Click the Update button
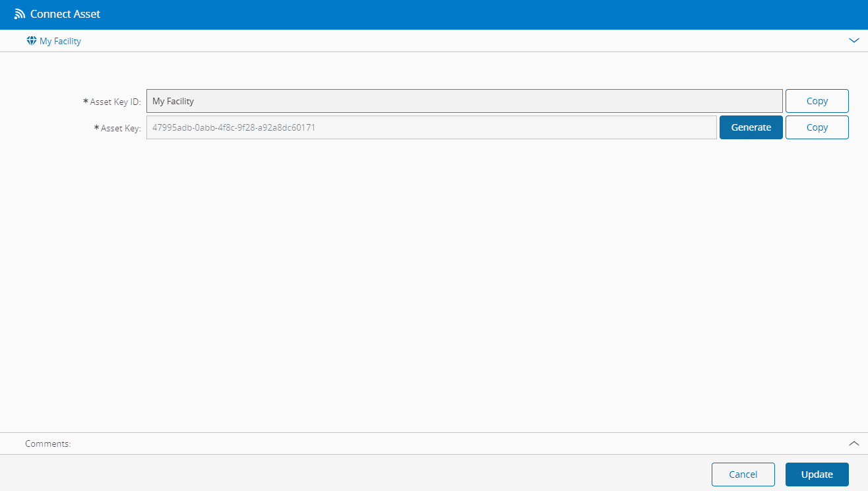868x491 pixels. [x=817, y=475]
